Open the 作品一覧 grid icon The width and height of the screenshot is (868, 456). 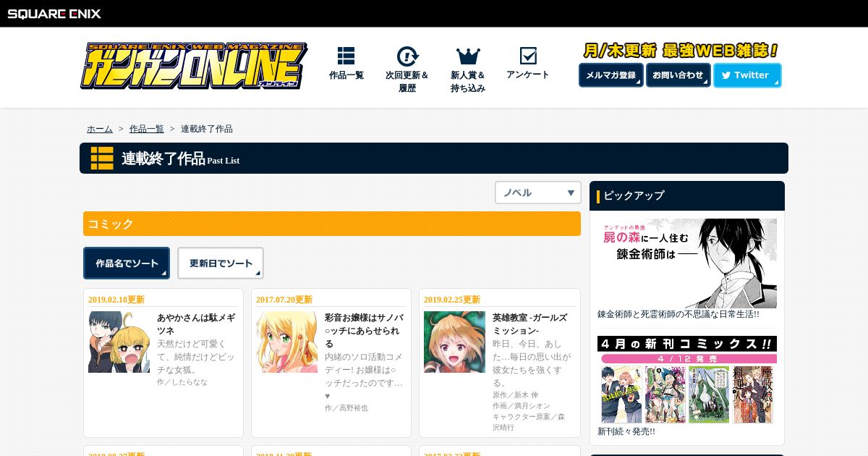point(346,56)
